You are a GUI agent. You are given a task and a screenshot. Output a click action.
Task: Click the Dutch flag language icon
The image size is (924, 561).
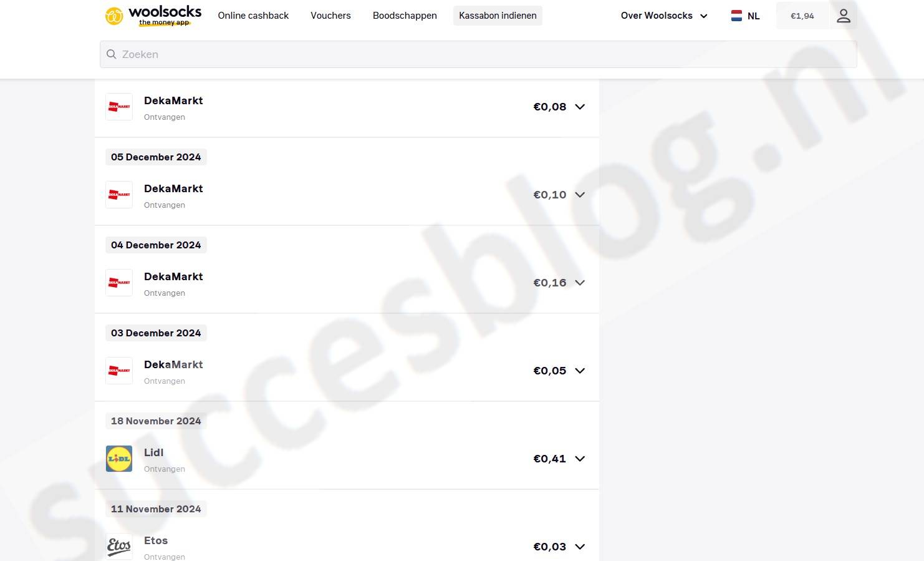736,16
